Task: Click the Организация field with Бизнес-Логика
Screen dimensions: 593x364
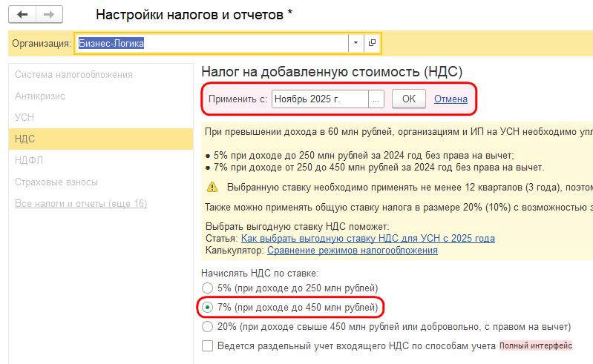Action: [x=212, y=43]
